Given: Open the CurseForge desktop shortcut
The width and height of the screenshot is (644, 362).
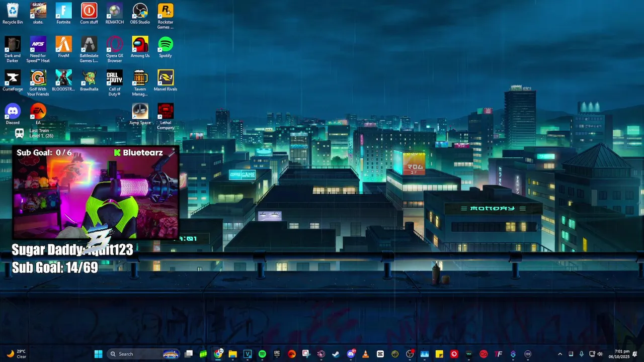Looking at the screenshot, I should (13, 80).
